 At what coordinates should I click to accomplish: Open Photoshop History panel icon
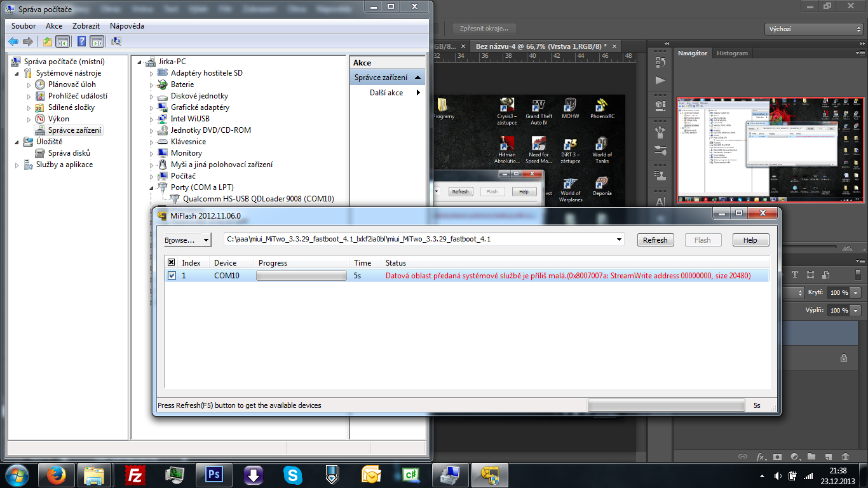[x=660, y=62]
